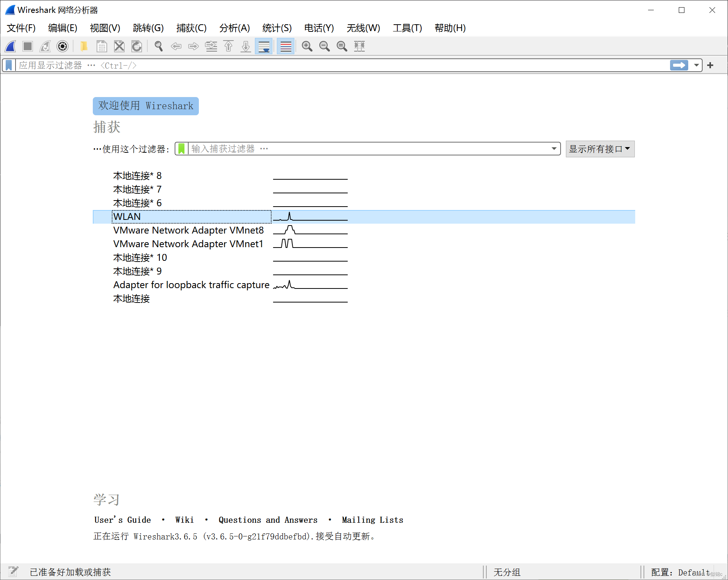
Task: Open capture options gear icon
Action: click(x=62, y=46)
